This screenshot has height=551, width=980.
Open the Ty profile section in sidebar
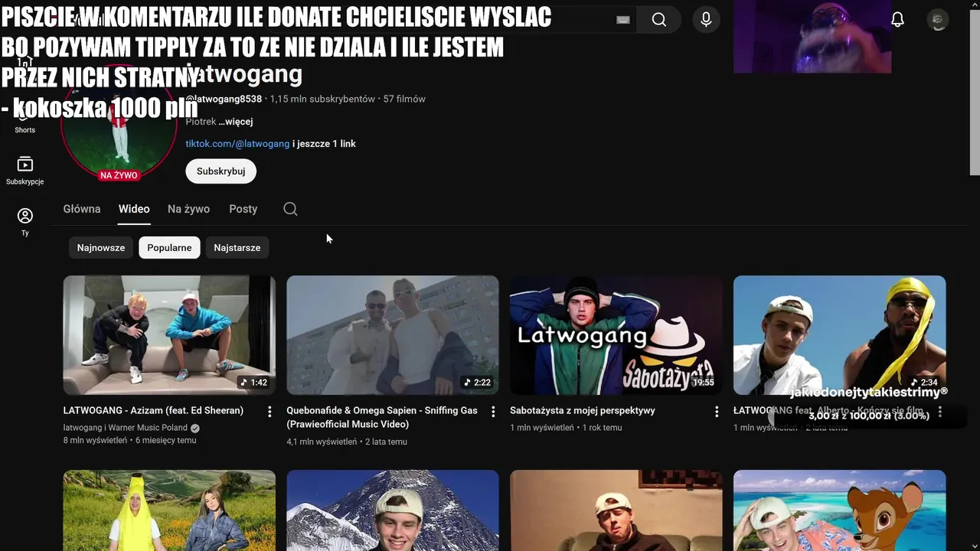point(25,222)
